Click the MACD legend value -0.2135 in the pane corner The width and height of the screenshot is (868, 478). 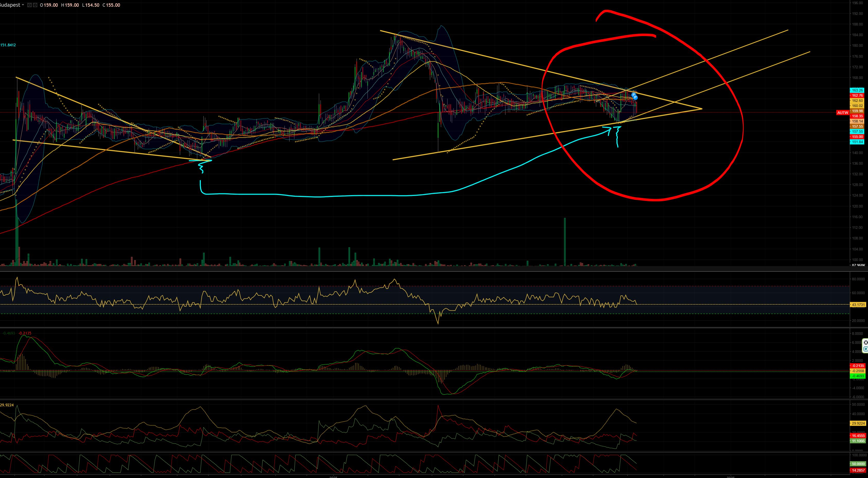[25, 333]
